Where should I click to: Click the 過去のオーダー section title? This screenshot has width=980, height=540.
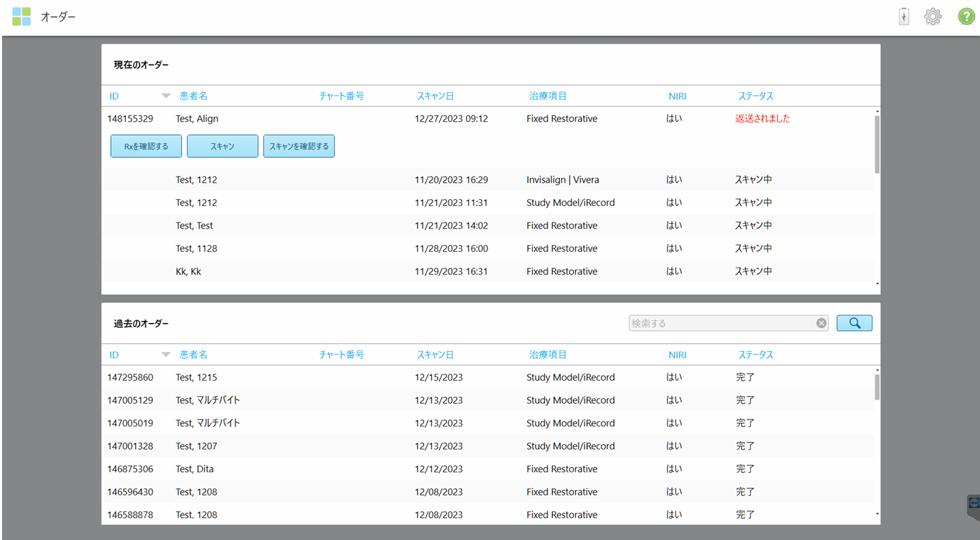point(141,323)
